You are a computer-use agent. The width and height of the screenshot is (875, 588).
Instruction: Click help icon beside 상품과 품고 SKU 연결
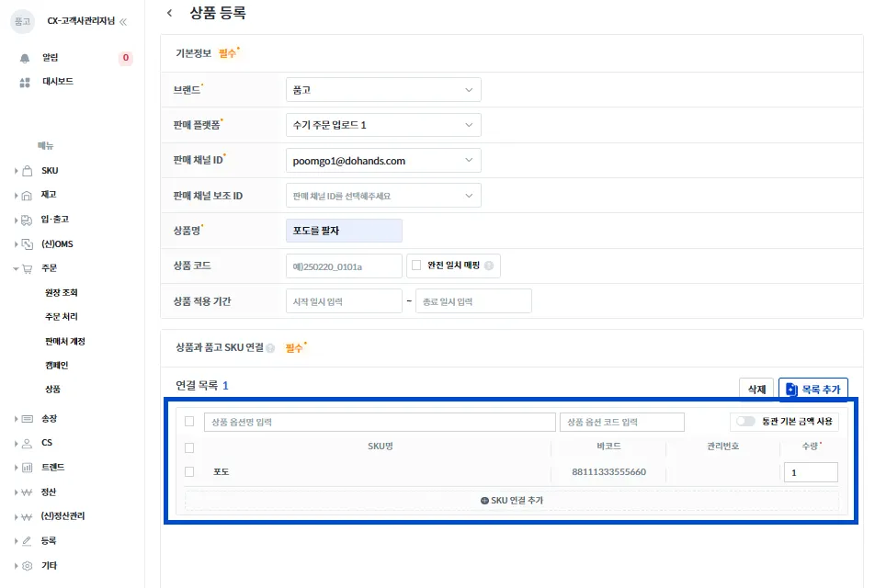(x=270, y=348)
